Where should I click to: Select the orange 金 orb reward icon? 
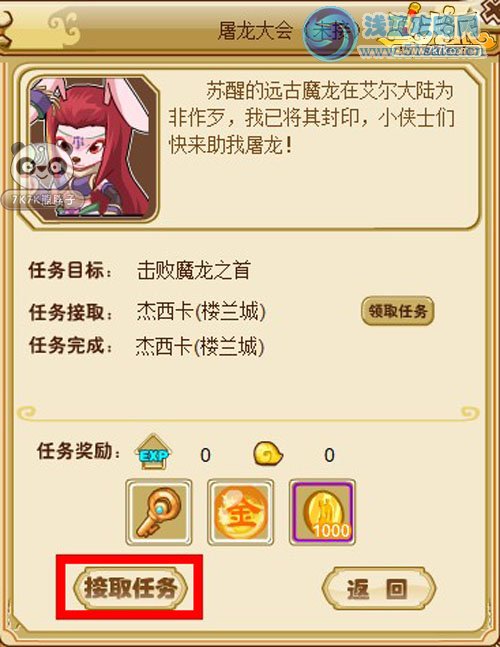point(241,512)
